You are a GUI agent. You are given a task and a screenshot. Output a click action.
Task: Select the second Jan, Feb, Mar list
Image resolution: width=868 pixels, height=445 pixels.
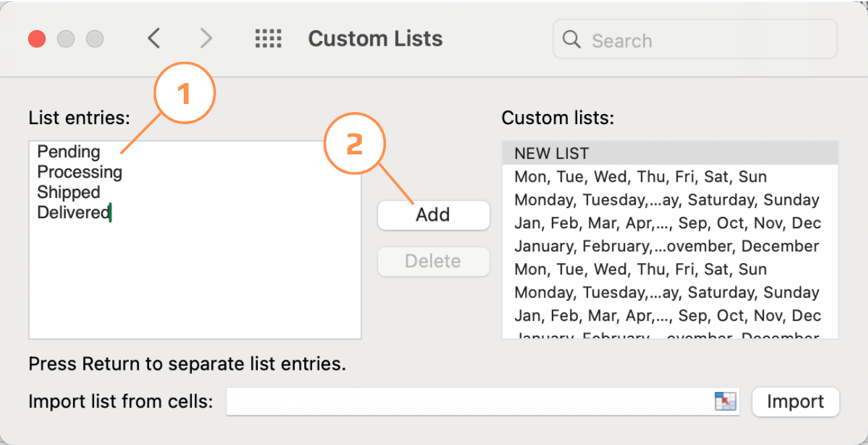click(667, 315)
